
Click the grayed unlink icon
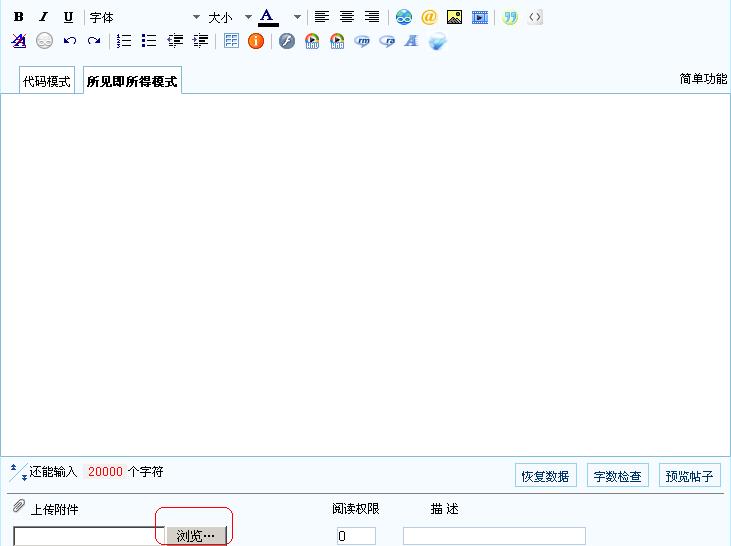(x=44, y=41)
